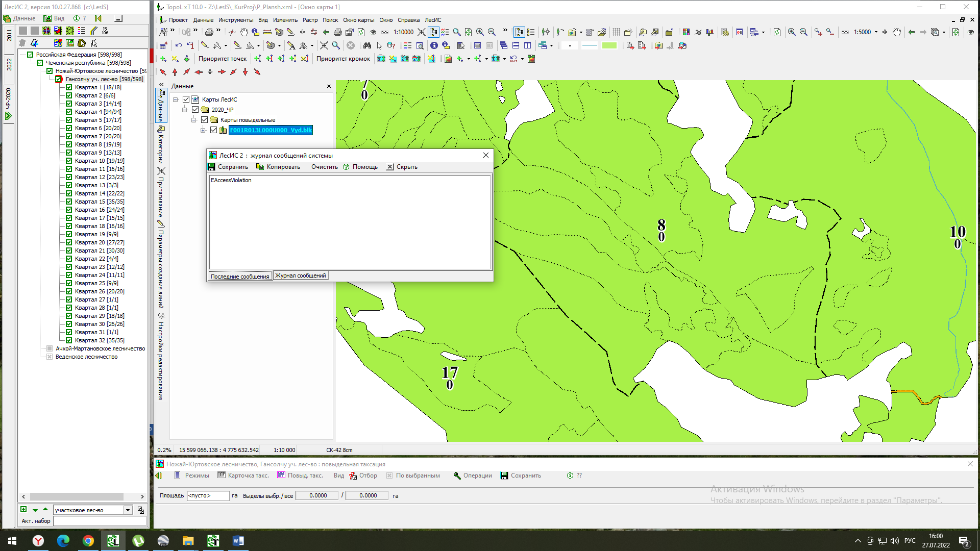This screenshot has height=551, width=980.
Task: Click the red up arrow move icon
Action: 175,72
